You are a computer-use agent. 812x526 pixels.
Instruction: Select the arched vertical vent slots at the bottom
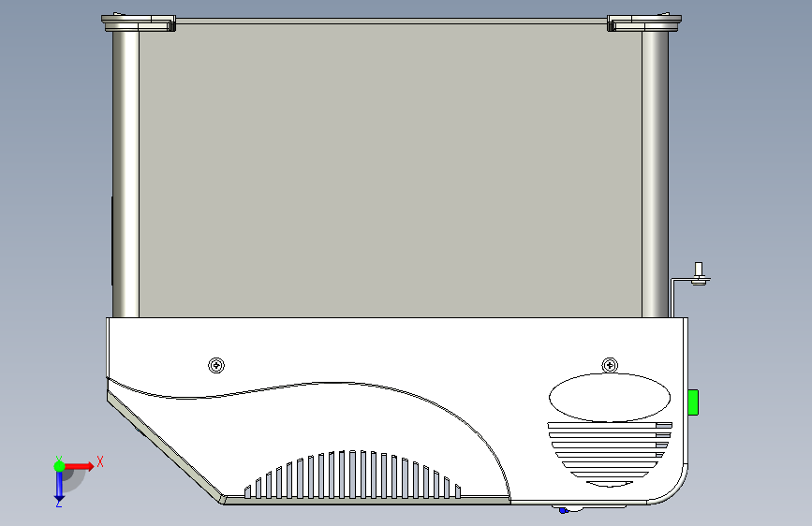(352, 475)
